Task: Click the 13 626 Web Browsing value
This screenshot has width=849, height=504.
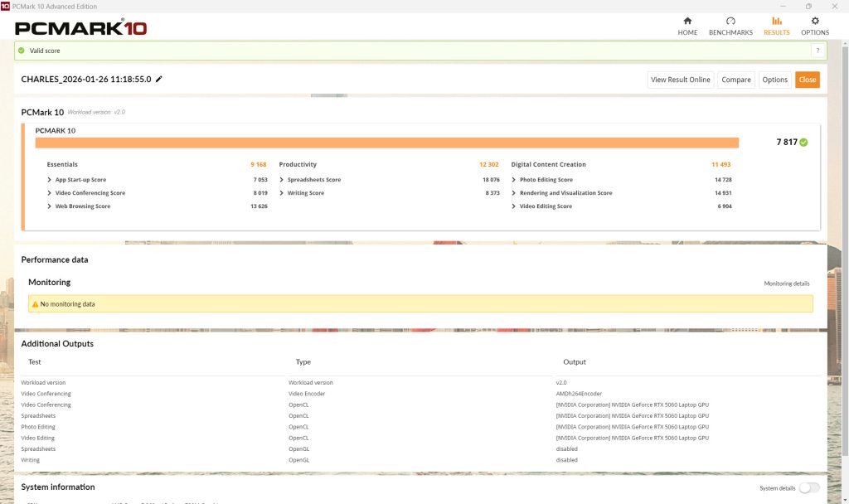Action: (259, 206)
